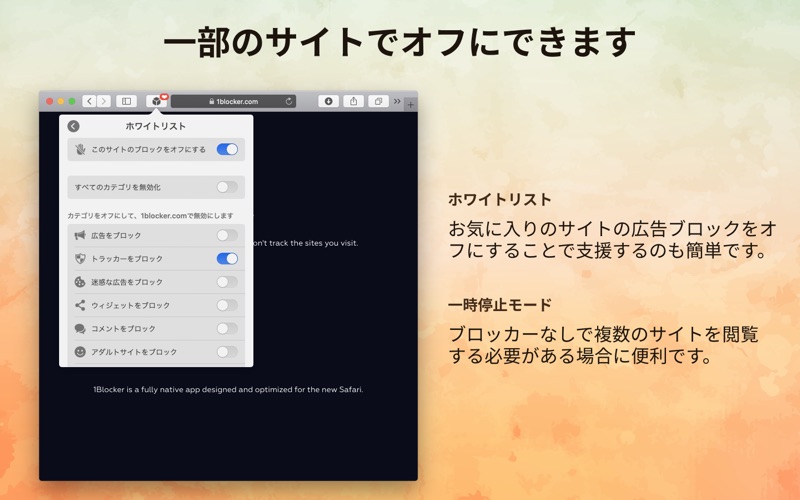Click the lock icon in address bar
The width and height of the screenshot is (800, 500).
(211, 101)
